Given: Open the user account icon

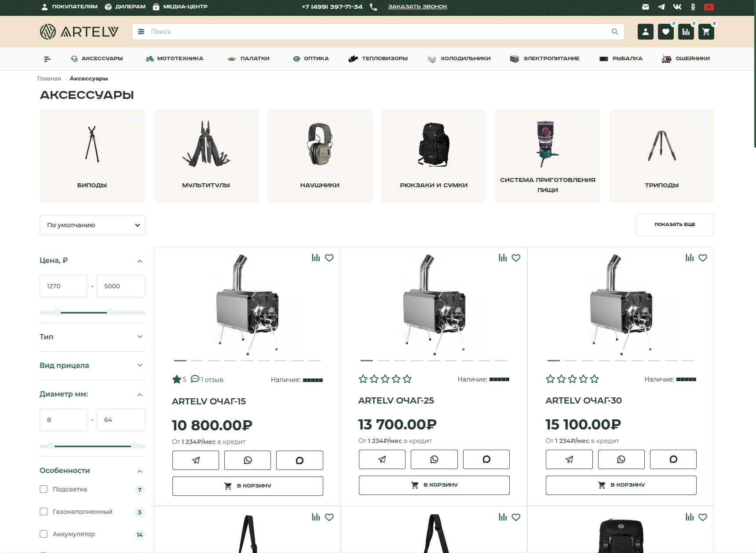Looking at the screenshot, I should click(646, 32).
